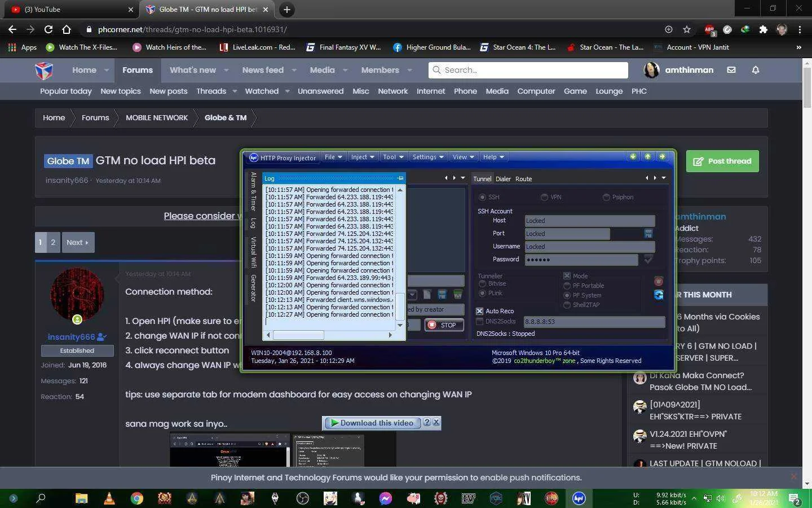Click the Next page button

coord(78,242)
